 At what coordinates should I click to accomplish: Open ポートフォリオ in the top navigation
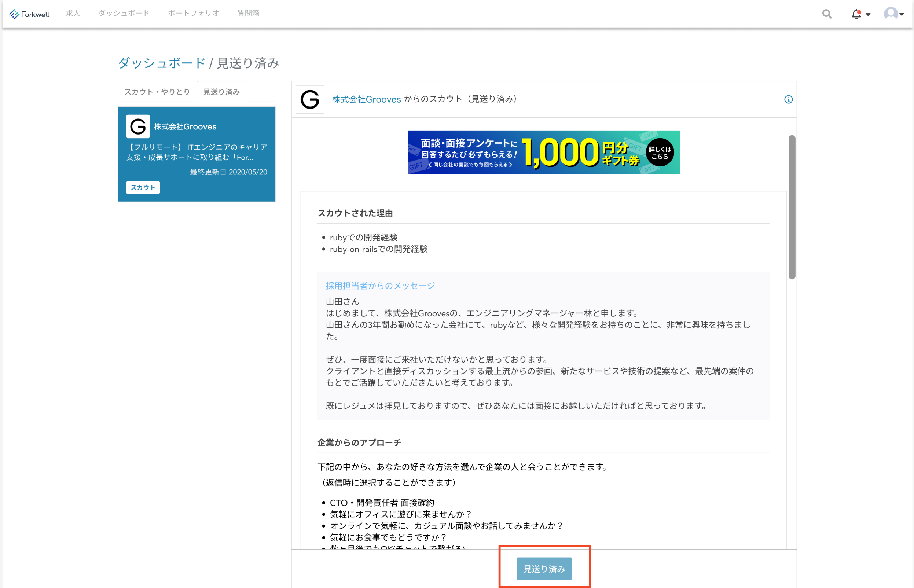pyautogui.click(x=194, y=13)
